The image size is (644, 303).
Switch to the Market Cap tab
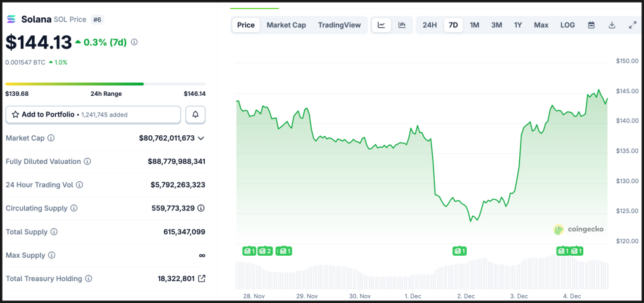coord(286,25)
